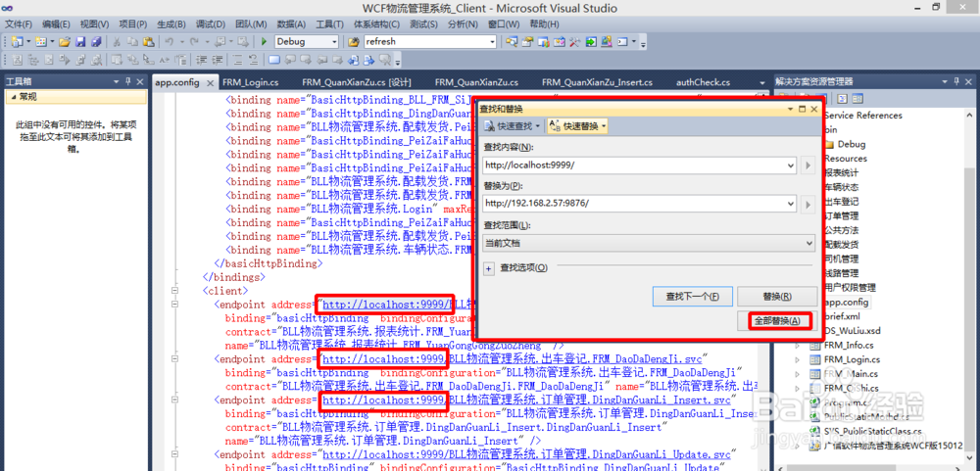The height and width of the screenshot is (471, 980).
Task: Click the New Project toolbar icon
Action: [17, 42]
